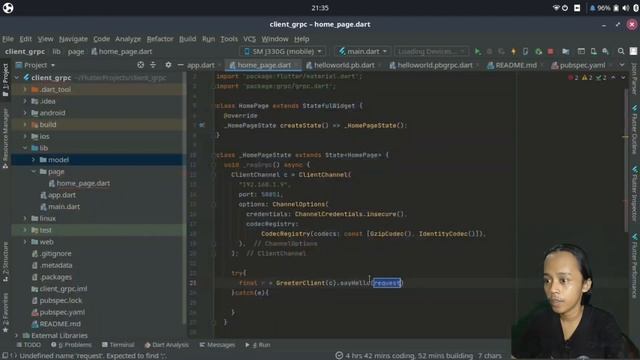The width and height of the screenshot is (640, 360).
Task: Expand External Libraries node
Action: coord(16,336)
